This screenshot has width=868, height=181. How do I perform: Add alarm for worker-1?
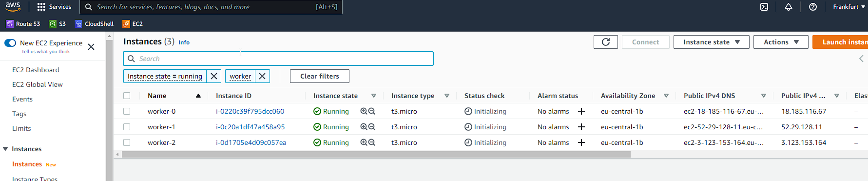(x=581, y=127)
